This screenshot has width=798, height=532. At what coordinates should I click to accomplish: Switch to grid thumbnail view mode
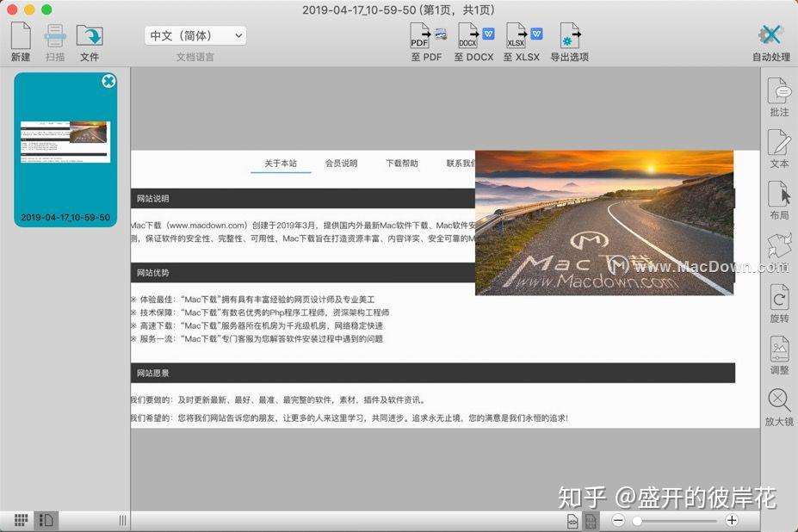click(19, 520)
